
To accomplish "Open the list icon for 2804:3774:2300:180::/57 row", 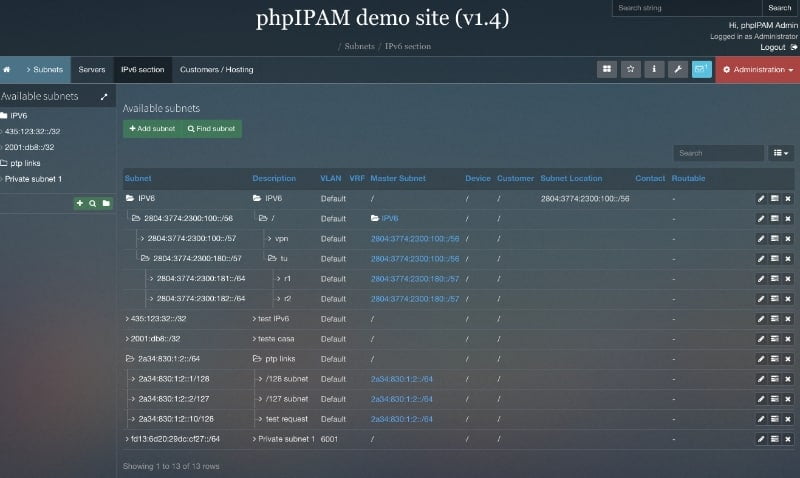I will pos(774,259).
